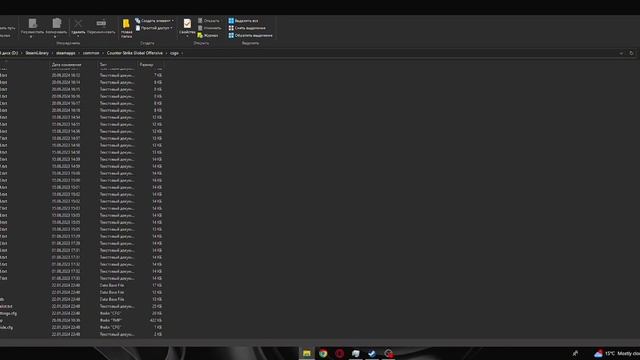Viewport: 640px width, 360px height.
Task: Navigate to steamapps in the breadcrumb
Action: [x=66, y=53]
